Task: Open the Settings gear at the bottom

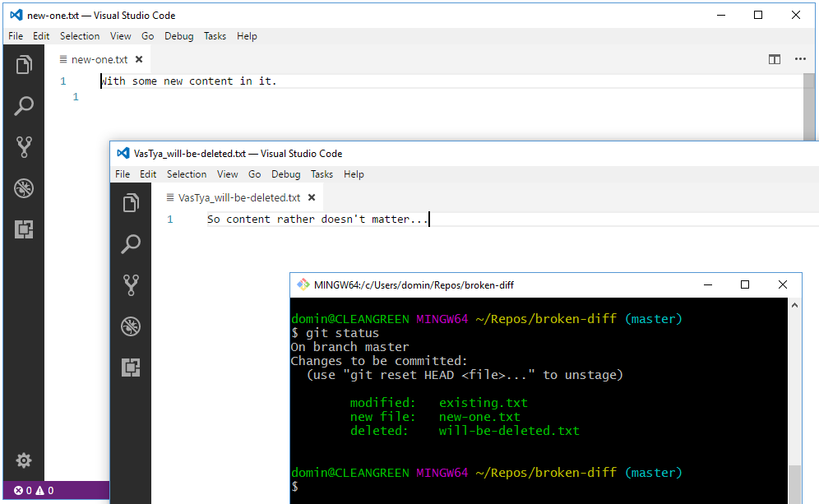Action: [x=23, y=460]
